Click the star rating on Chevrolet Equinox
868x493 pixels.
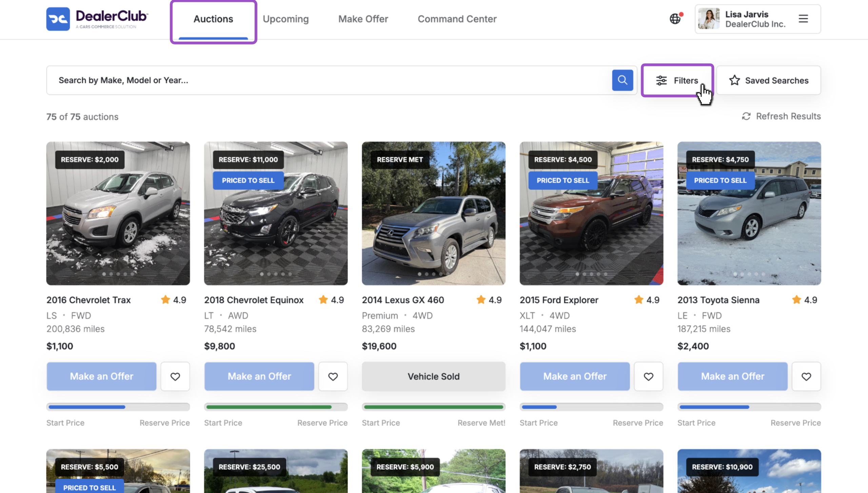331,300
